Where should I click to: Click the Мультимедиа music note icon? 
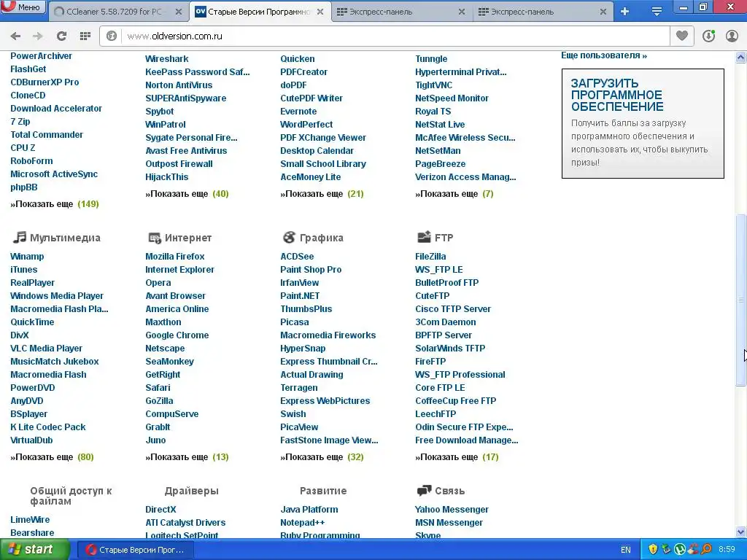(19, 237)
